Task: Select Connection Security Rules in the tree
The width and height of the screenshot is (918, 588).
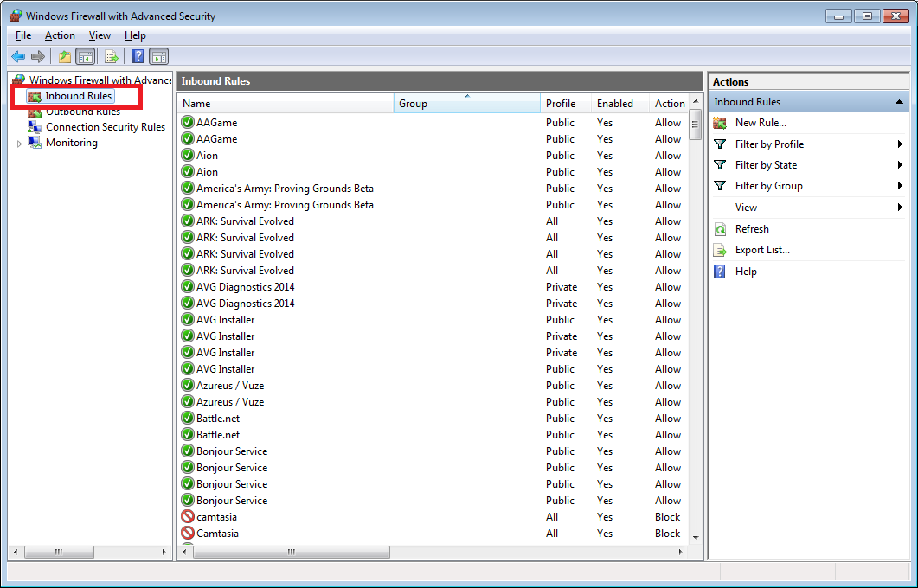Action: point(106,127)
